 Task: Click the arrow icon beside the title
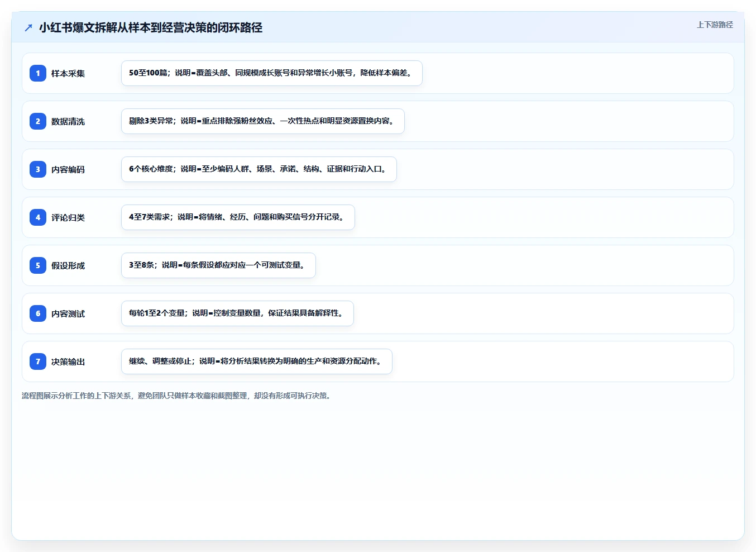[28, 27]
